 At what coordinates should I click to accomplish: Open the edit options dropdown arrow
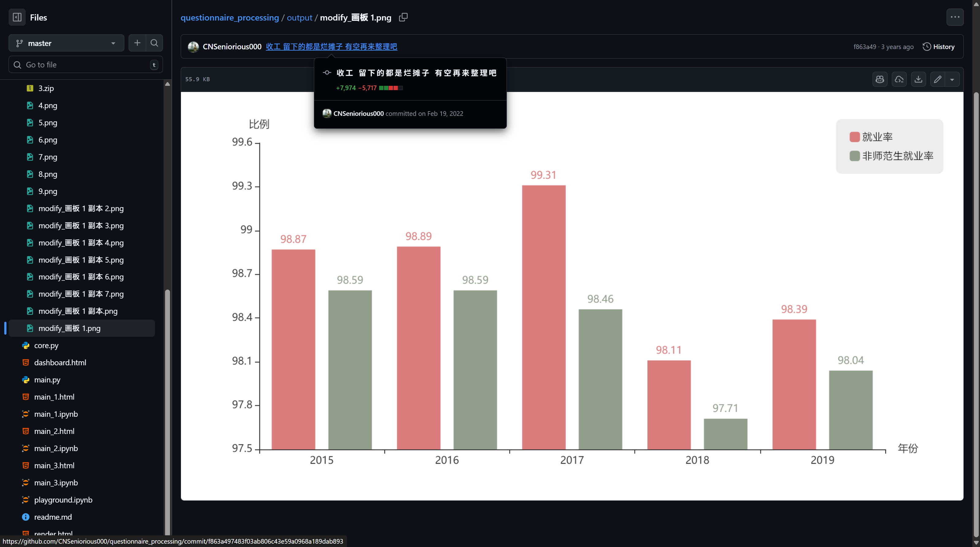(952, 79)
